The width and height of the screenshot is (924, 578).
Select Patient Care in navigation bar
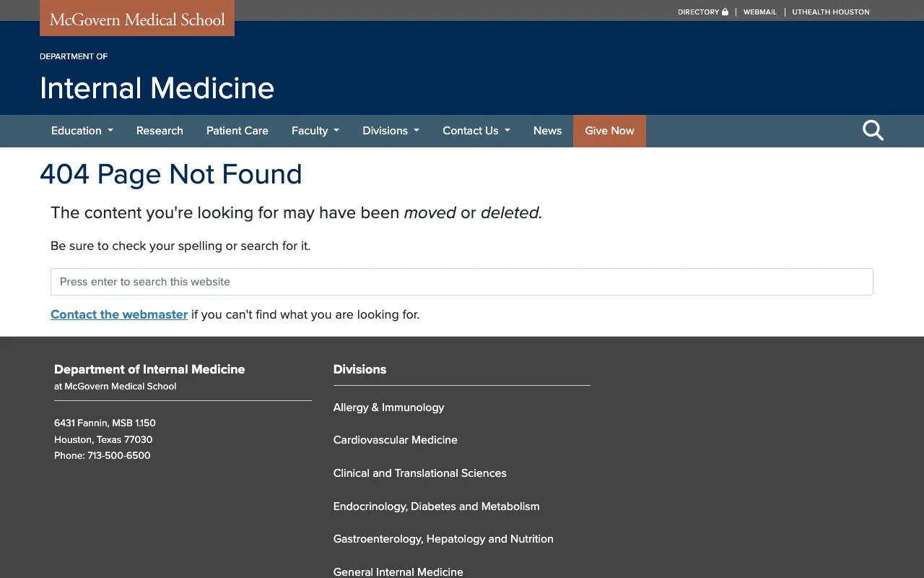[237, 131]
